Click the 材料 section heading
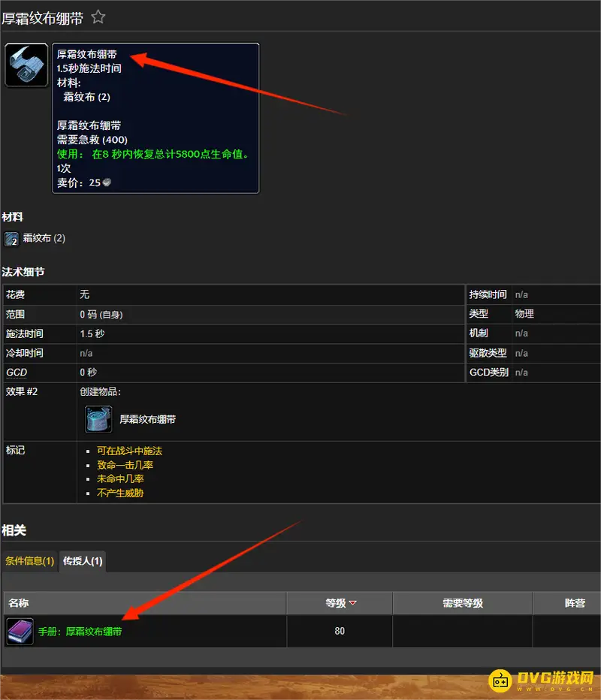 [13, 217]
